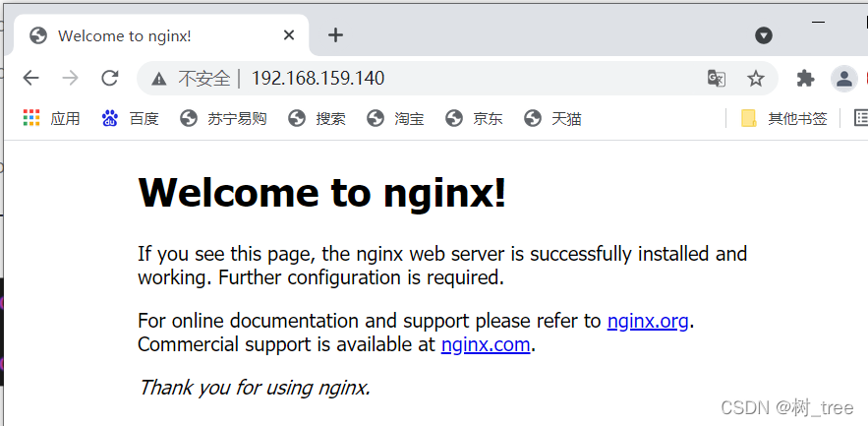Close the 'Welcome to nginx!' tab
Viewport: 868px width, 426px height.
point(288,35)
